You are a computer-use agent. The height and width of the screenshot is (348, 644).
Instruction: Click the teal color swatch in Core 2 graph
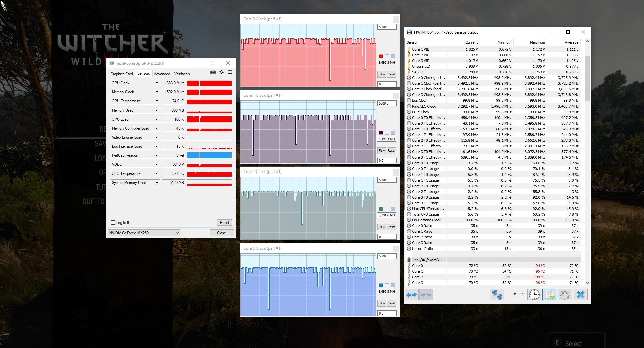[381, 209]
